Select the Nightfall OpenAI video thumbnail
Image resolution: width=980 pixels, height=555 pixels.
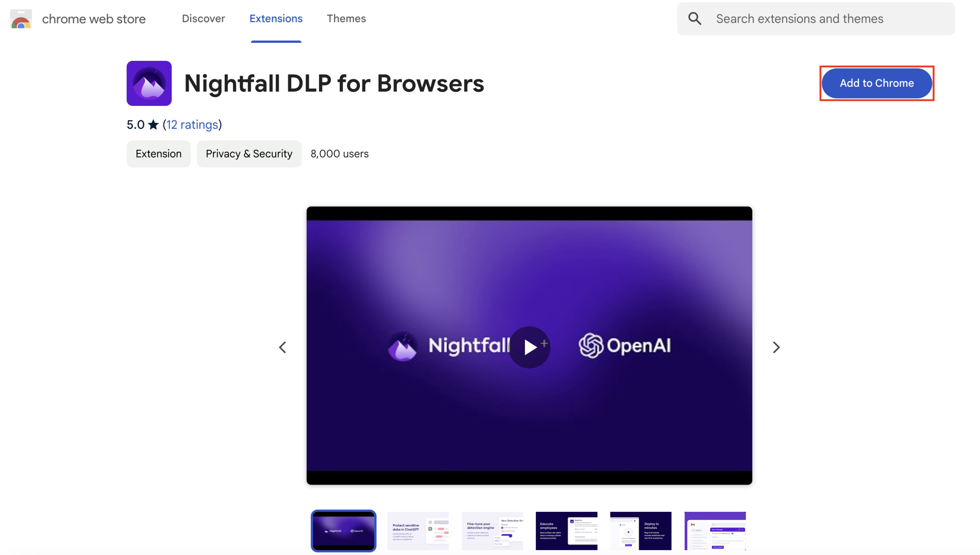343,531
